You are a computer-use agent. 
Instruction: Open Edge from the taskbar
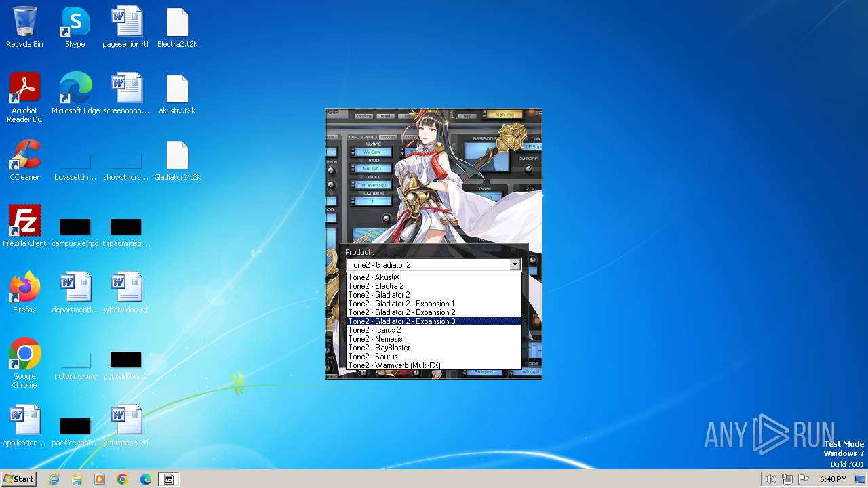[146, 479]
